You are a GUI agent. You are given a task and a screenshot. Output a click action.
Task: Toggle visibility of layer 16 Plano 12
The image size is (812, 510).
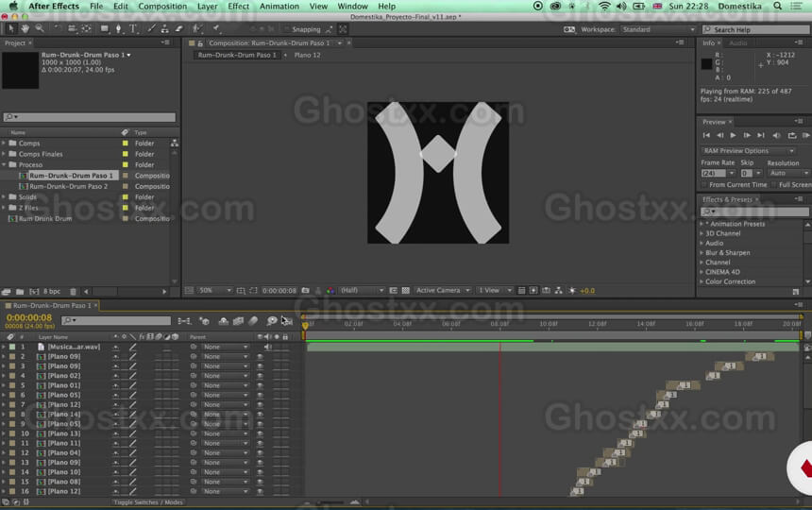(260, 491)
